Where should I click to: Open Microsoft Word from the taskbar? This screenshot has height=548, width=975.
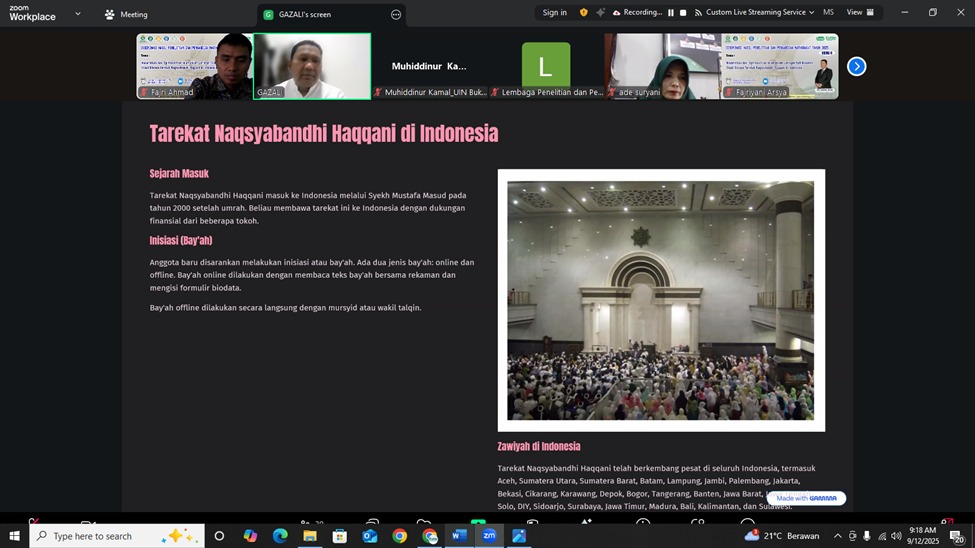point(459,536)
